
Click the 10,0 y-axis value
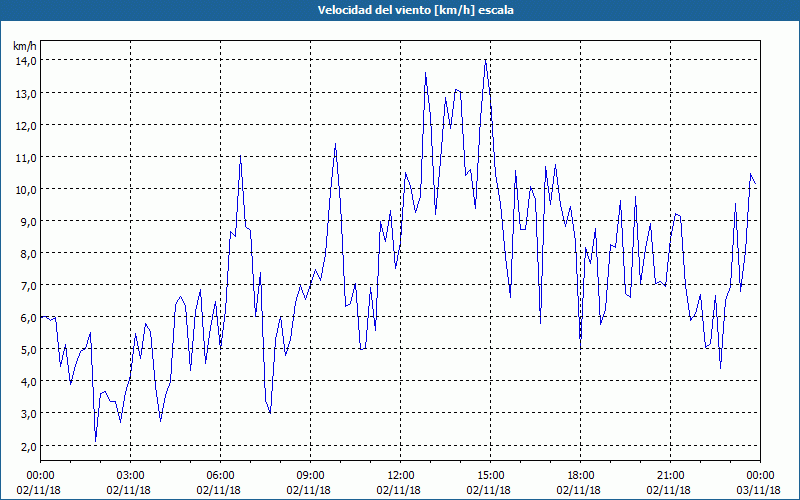point(26,190)
